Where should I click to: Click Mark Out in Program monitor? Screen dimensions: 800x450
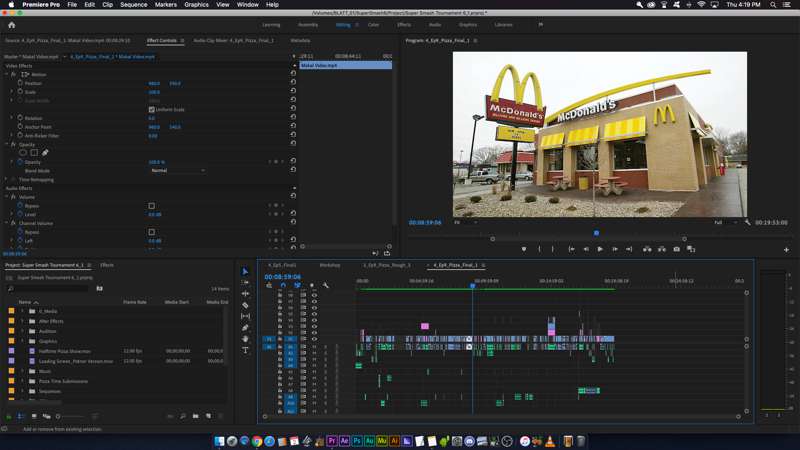coord(553,249)
